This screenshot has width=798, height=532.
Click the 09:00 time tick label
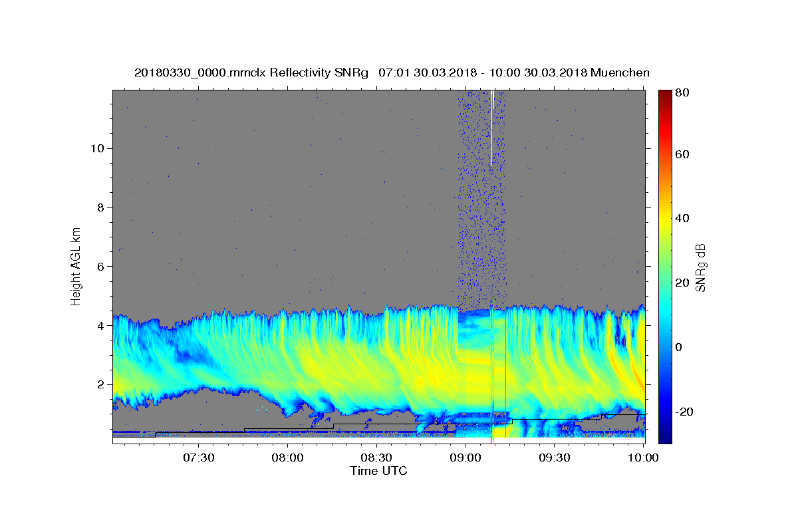(465, 458)
